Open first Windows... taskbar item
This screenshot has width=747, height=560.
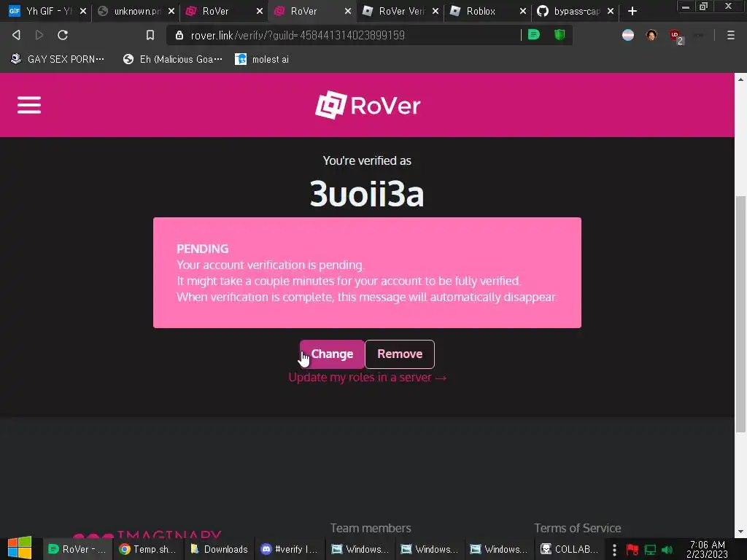[360, 549]
